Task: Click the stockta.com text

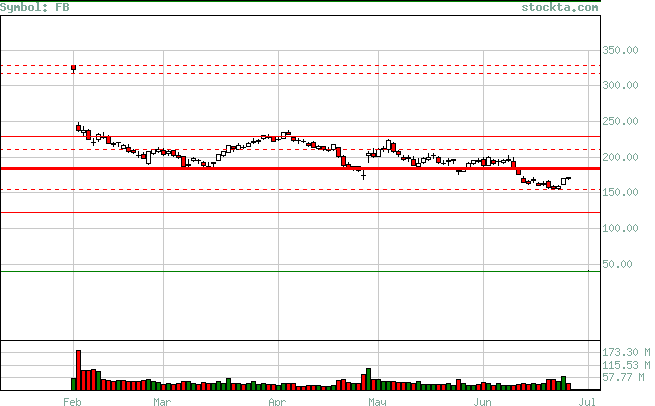Action: 560,7
